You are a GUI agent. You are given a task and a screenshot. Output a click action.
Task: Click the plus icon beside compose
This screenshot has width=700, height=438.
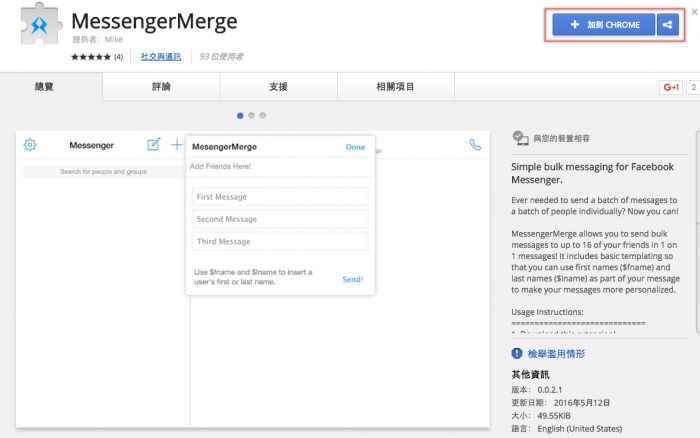click(177, 144)
